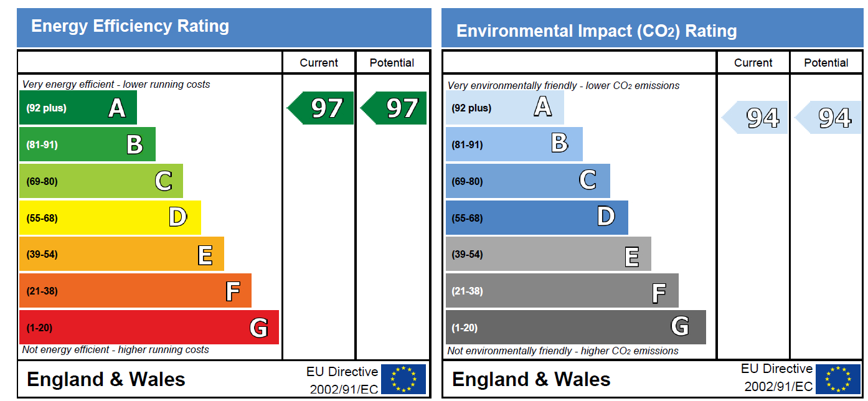This screenshot has height=401, width=868.
Task: Click 'Very energy efficient - lower running costs' text
Action: tap(116, 84)
